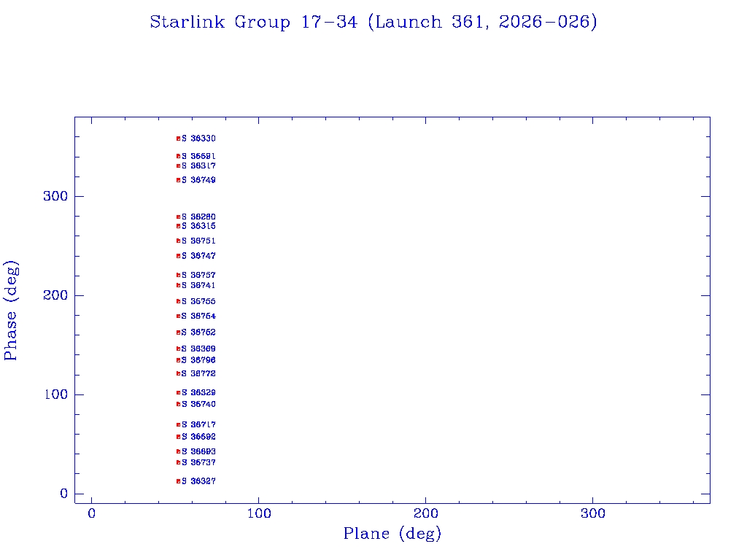This screenshot has width=747, height=560.
Task: Click the chart title Starlink Group 17-34
Action: (373, 23)
